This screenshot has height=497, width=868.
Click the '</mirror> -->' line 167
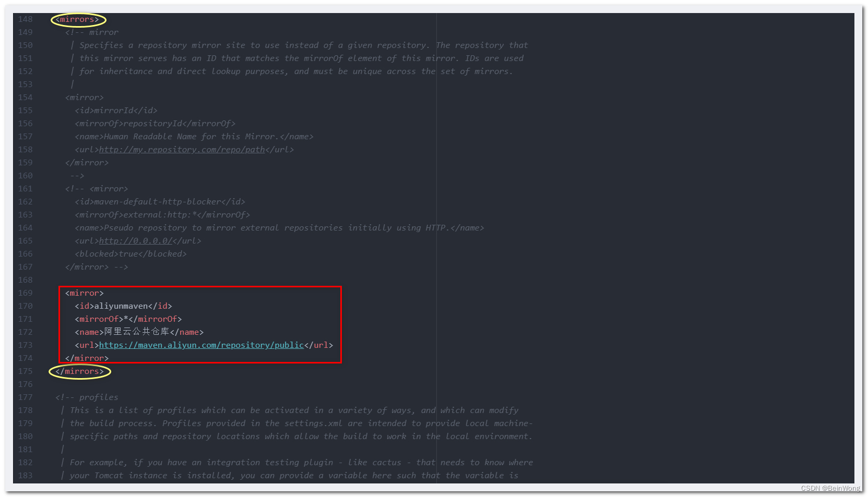97,267
